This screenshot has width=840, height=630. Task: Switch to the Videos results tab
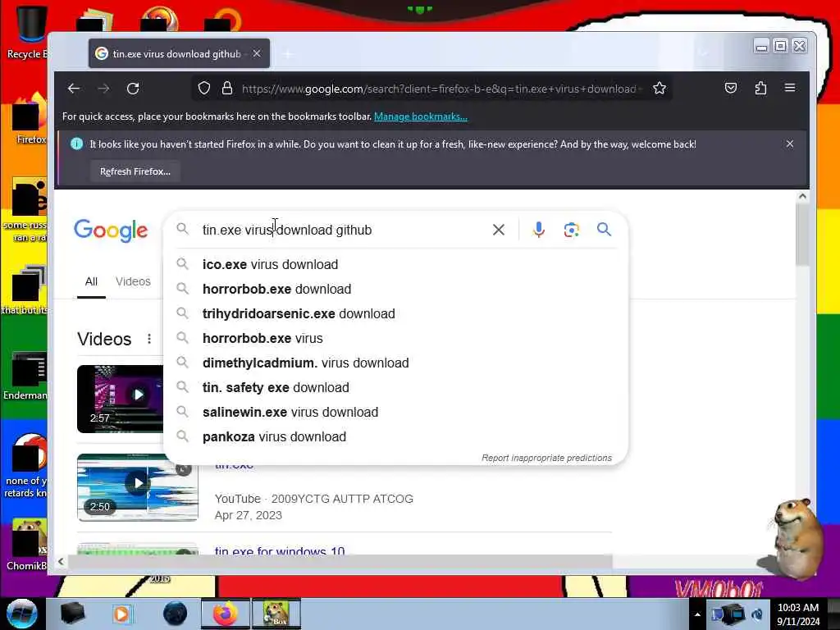(x=133, y=282)
